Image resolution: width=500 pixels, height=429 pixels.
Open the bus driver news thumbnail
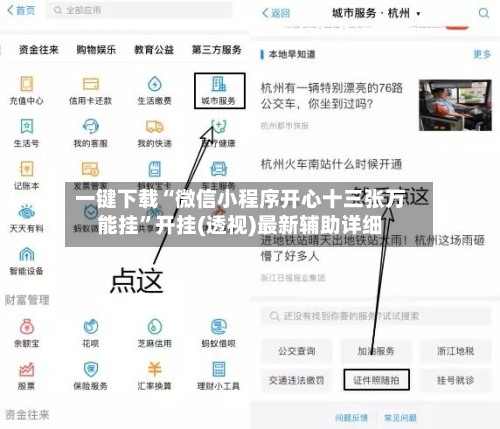[x=455, y=105]
